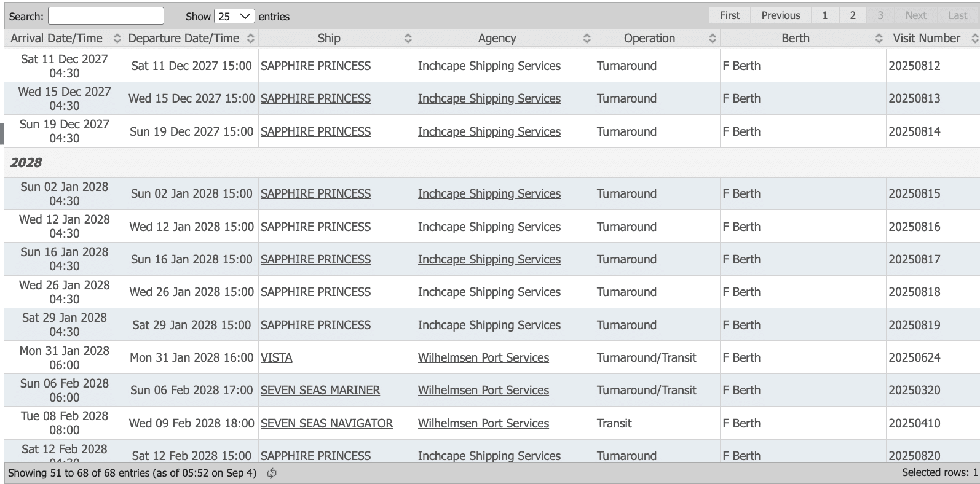The width and height of the screenshot is (980, 484).
Task: Click the Agency column header label
Action: coord(497,38)
